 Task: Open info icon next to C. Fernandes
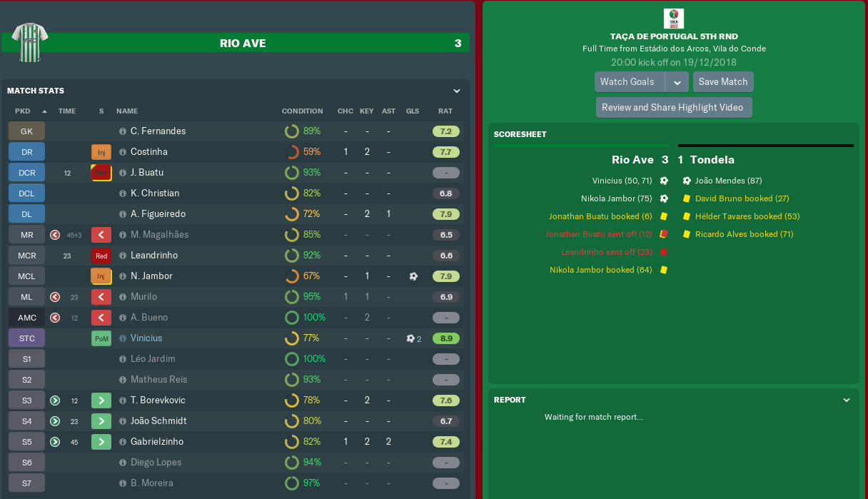click(123, 131)
